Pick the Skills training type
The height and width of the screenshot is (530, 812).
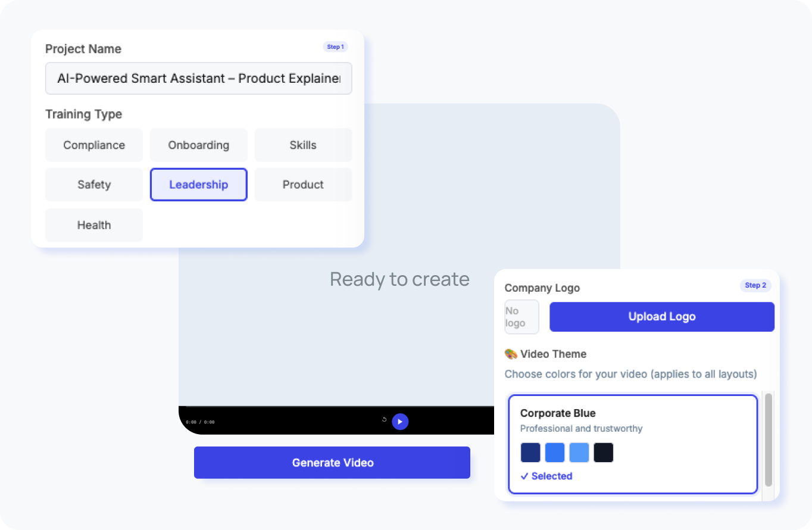coord(303,145)
